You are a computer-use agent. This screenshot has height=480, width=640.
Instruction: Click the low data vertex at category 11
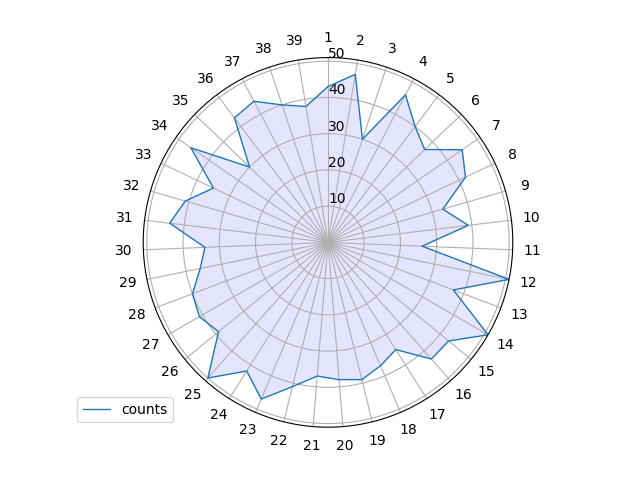[x=422, y=247]
